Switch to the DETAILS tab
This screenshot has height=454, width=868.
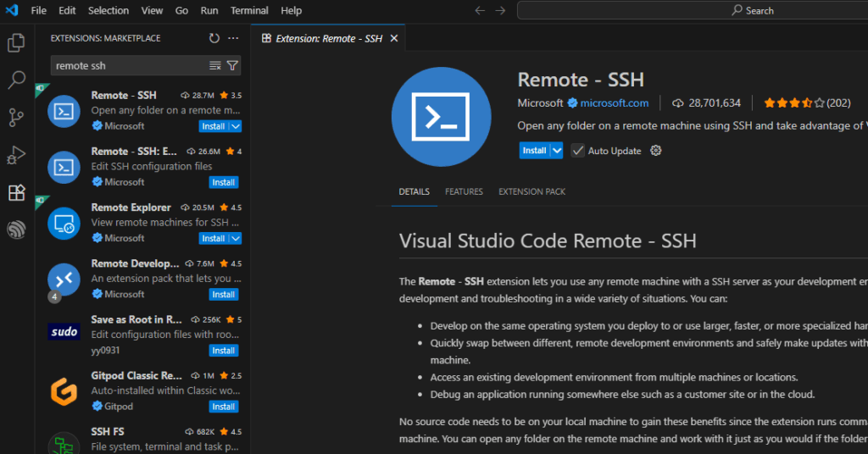414,192
